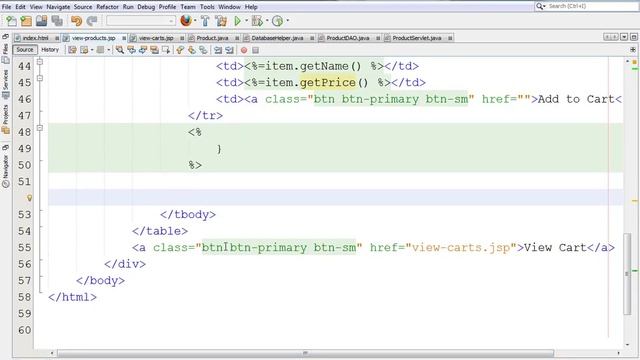
Task: Close the Product.java tab
Action: coord(237,38)
